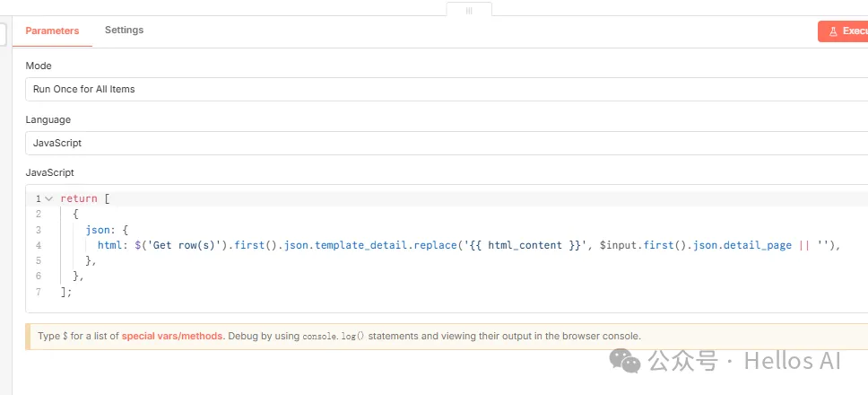Viewport: 868px width, 395px height.
Task: Grab the panel drag handle at top
Action: [469, 10]
